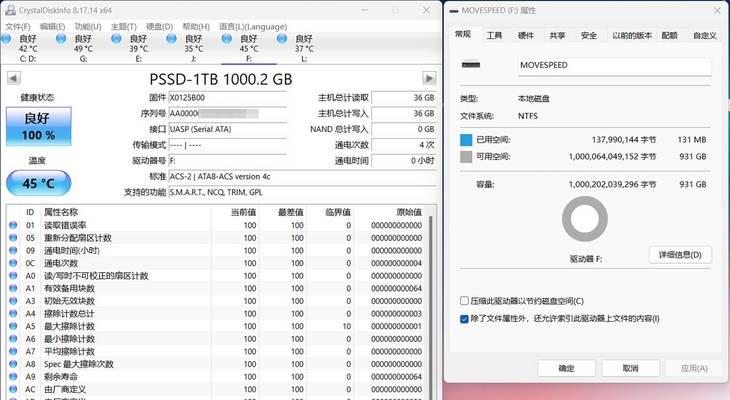
Task: Switch to the 工具 tab in properties
Action: (x=494, y=35)
